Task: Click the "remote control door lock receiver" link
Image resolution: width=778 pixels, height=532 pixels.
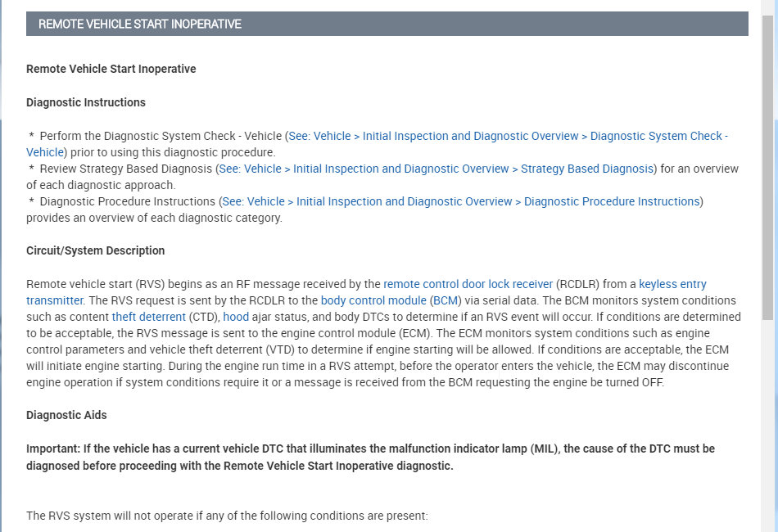Action: tap(468, 284)
